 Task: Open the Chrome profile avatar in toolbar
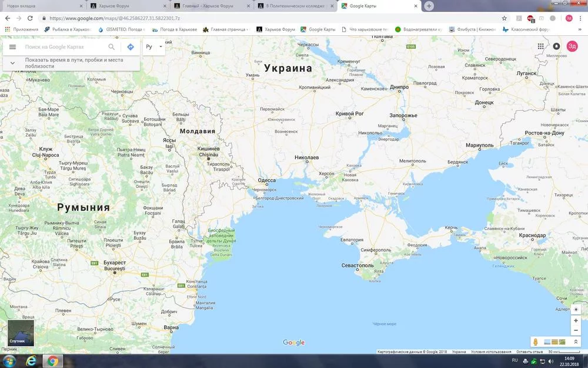[x=569, y=18]
